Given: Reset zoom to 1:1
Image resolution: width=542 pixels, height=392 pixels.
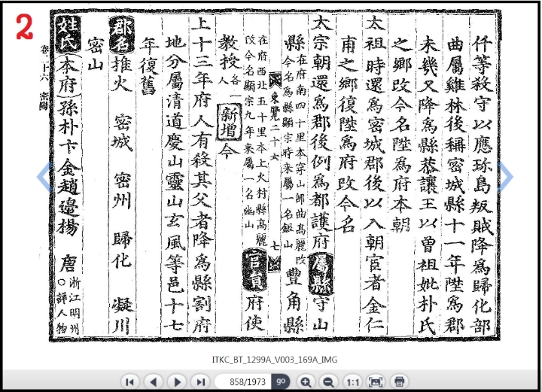Looking at the screenshot, I should point(352,381).
